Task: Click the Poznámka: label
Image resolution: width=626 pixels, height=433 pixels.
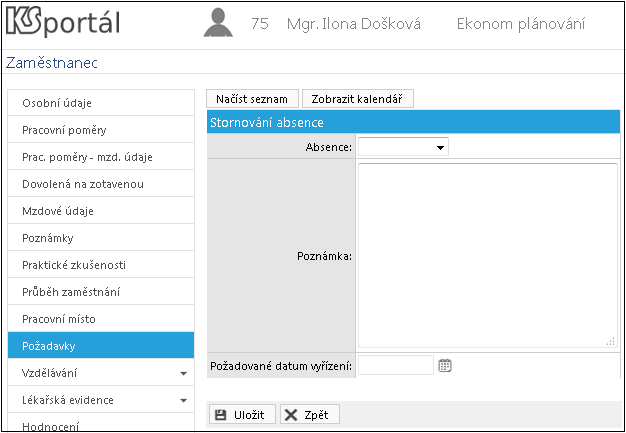Action: [x=324, y=257]
